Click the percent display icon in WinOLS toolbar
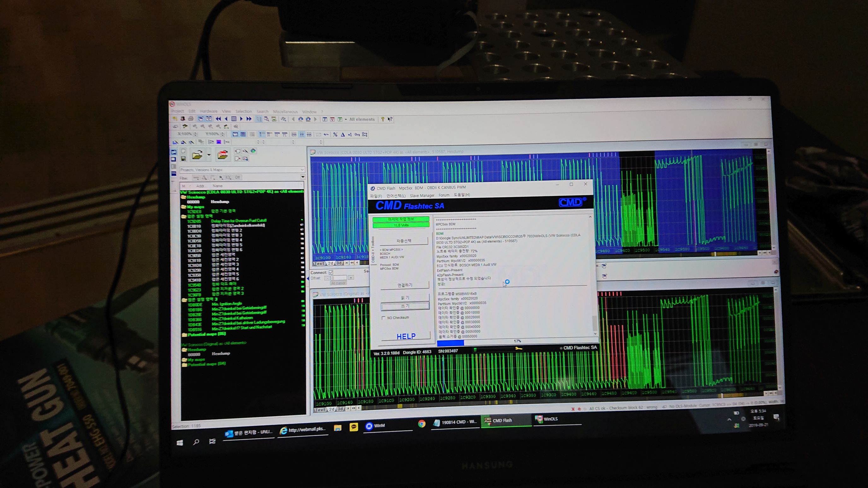 tap(335, 134)
